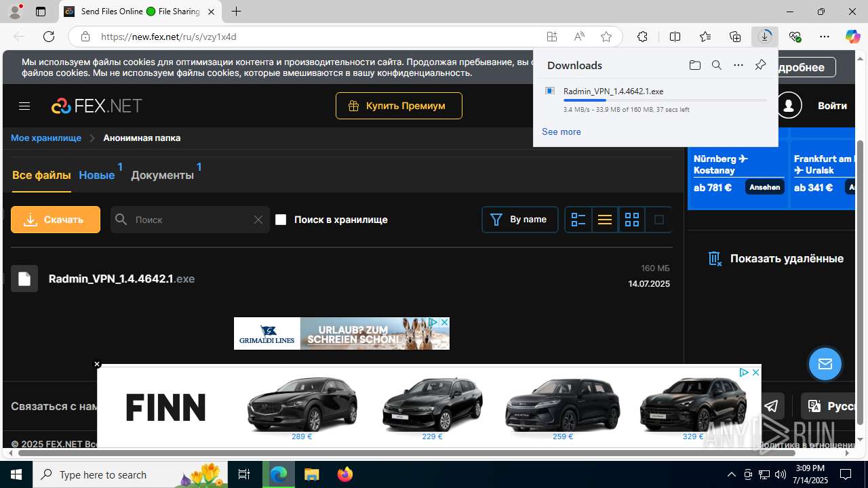Image resolution: width=868 pixels, height=488 pixels.
Task: Open Task View on taskbar
Action: [x=244, y=474]
